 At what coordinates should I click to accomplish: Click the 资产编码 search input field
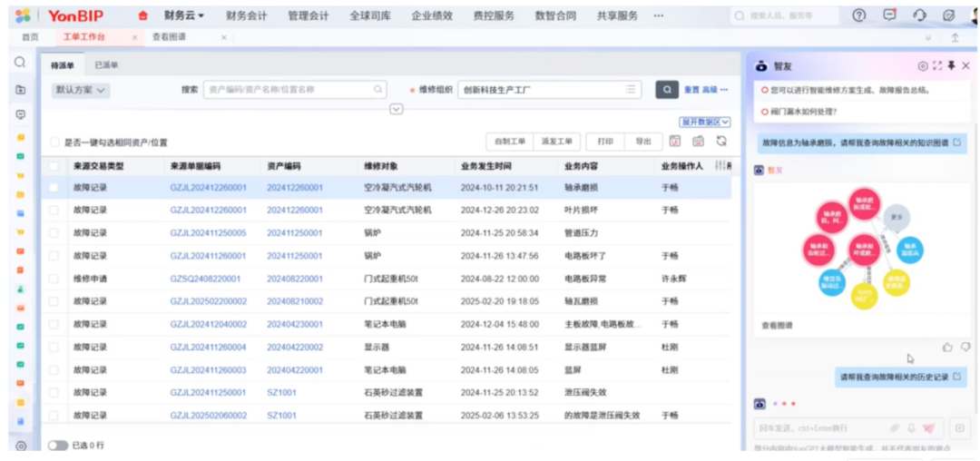[289, 90]
